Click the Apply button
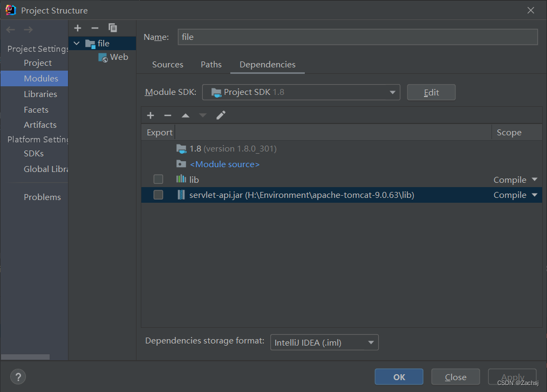This screenshot has height=392, width=547. coord(512,377)
